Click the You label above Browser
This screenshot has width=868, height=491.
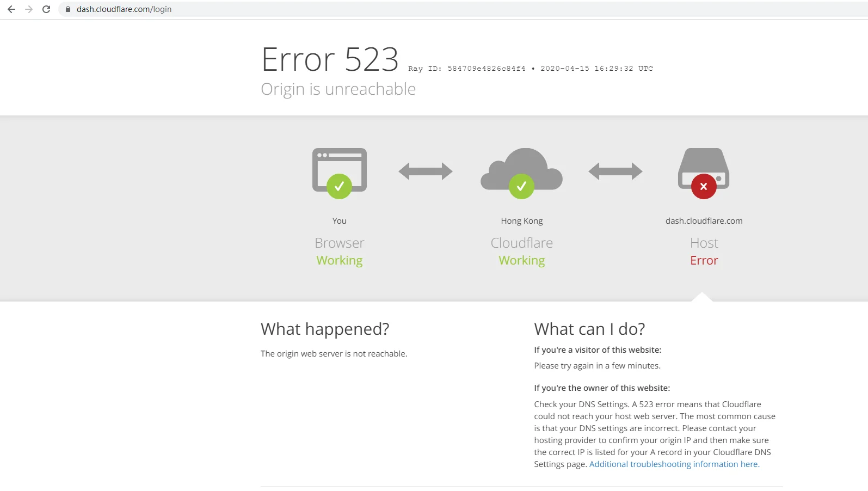click(x=340, y=221)
